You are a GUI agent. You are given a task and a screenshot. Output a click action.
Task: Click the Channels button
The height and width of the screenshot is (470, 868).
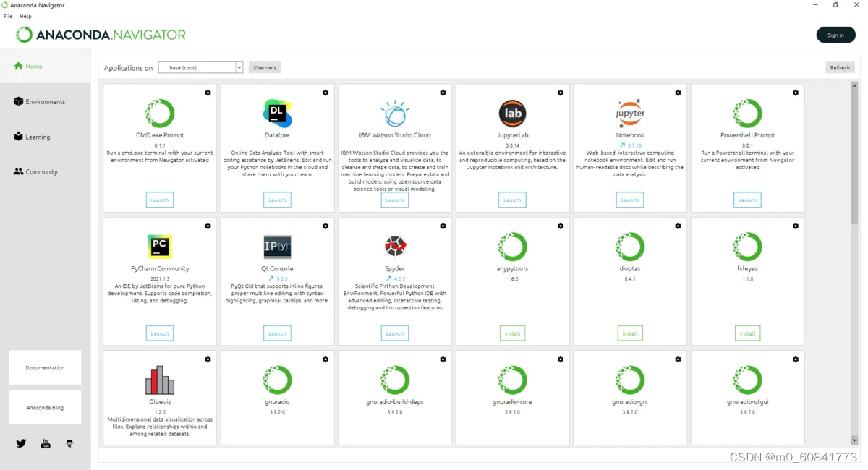[x=265, y=67]
